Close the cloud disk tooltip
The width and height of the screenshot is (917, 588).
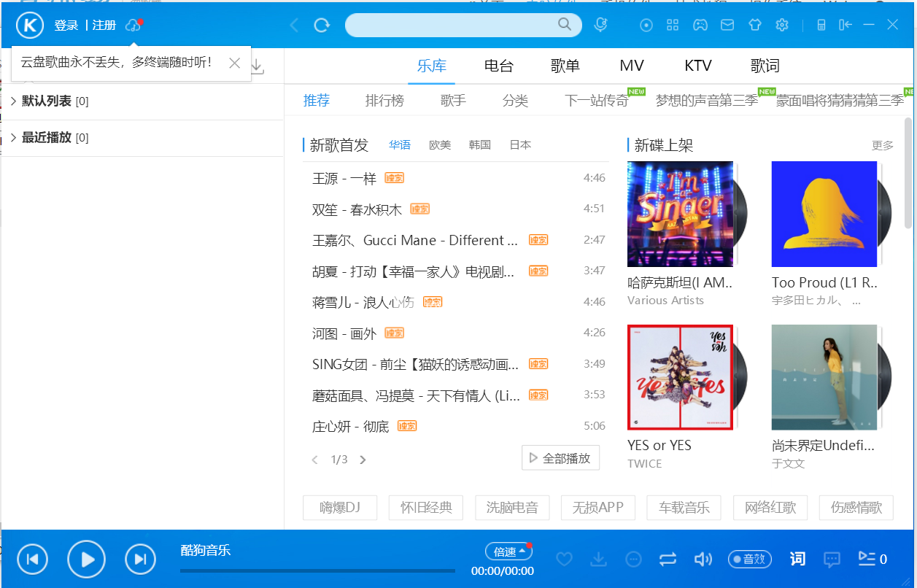click(x=235, y=63)
